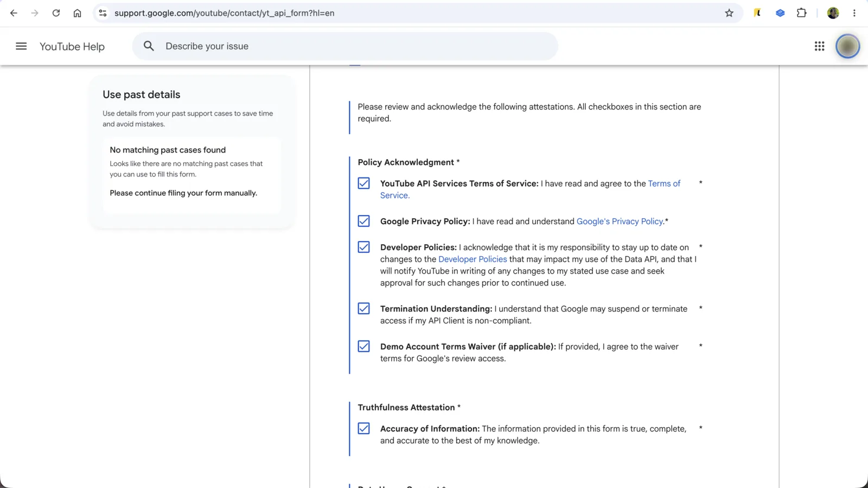Open the Chrome three-dot menu
This screenshot has width=868, height=488.
tap(854, 13)
